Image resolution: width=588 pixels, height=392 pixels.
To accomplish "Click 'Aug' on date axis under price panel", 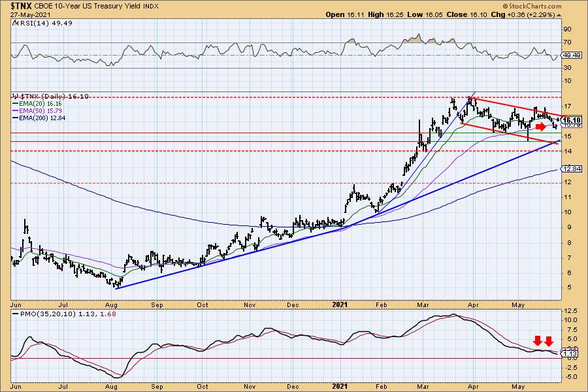I will 112,305.
